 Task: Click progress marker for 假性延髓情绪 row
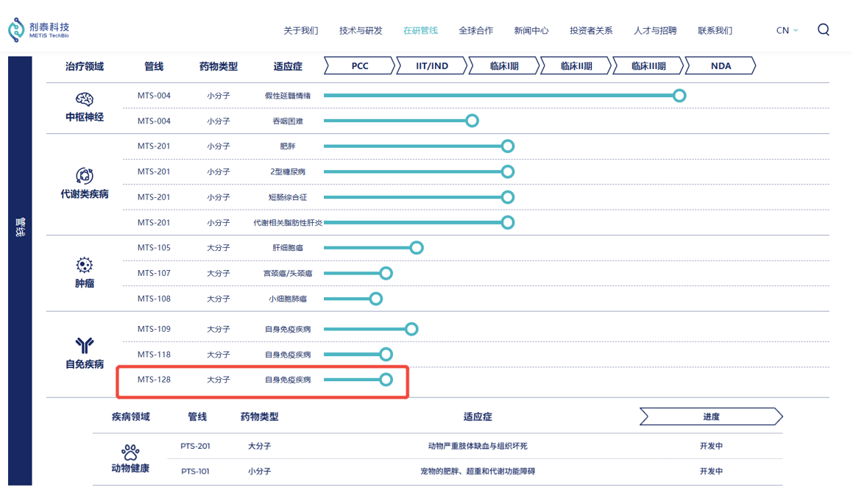tap(679, 96)
